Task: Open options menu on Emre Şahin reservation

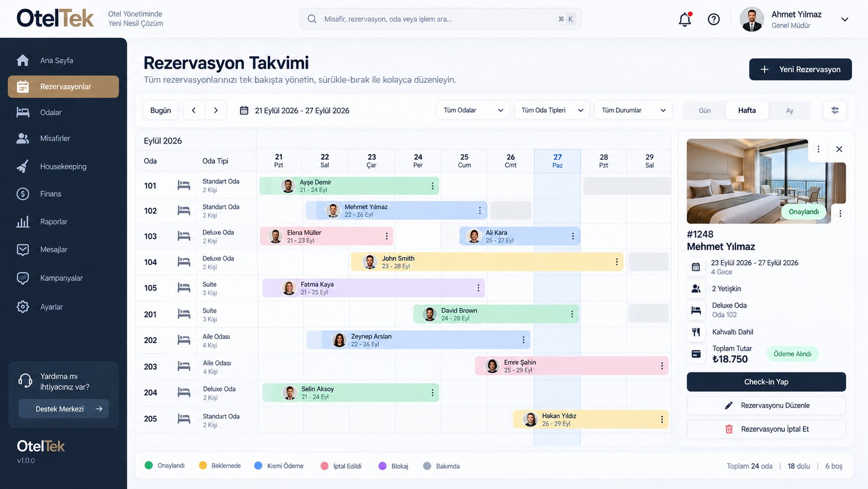Action: click(662, 366)
